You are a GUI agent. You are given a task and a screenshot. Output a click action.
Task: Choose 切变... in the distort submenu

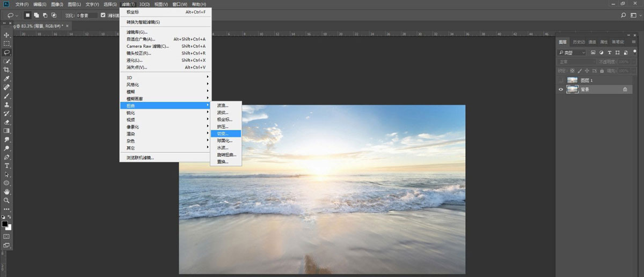(226, 133)
